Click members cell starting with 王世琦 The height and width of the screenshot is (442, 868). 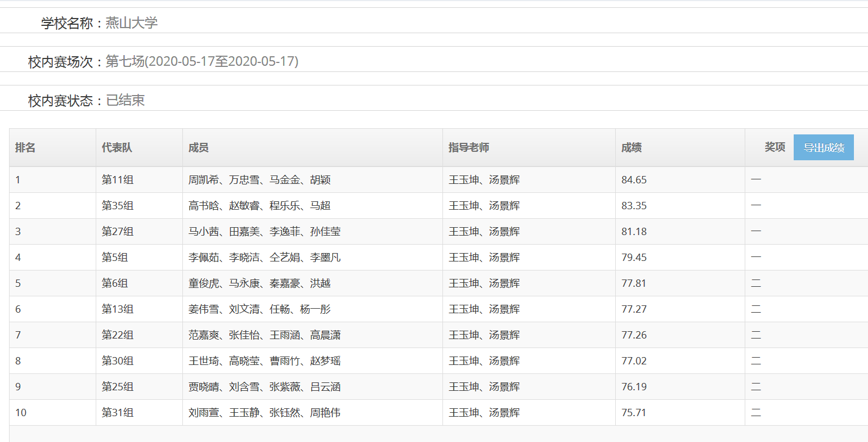(x=264, y=361)
